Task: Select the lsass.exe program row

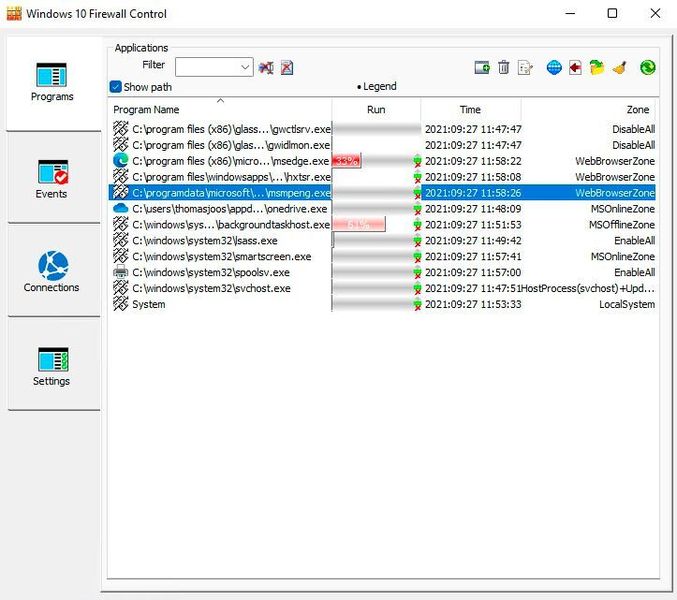Action: pos(382,240)
